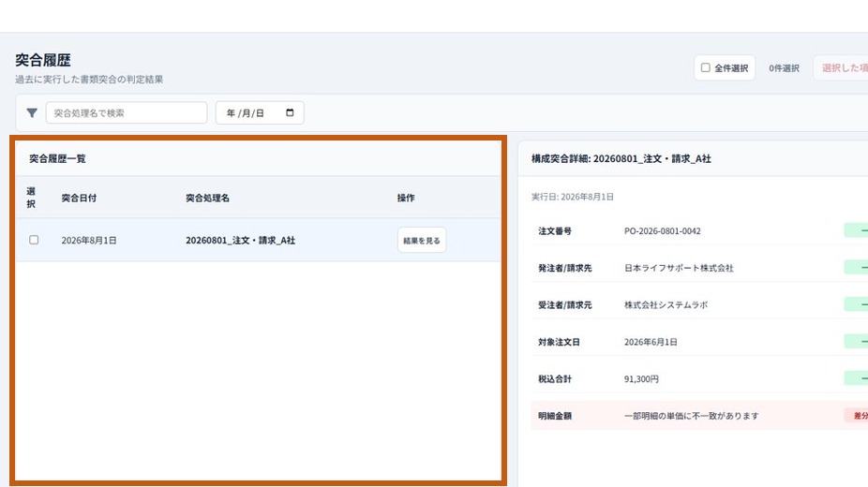Focus the 突合処理名で検索 search field
This screenshot has height=487, width=868.
[x=127, y=112]
